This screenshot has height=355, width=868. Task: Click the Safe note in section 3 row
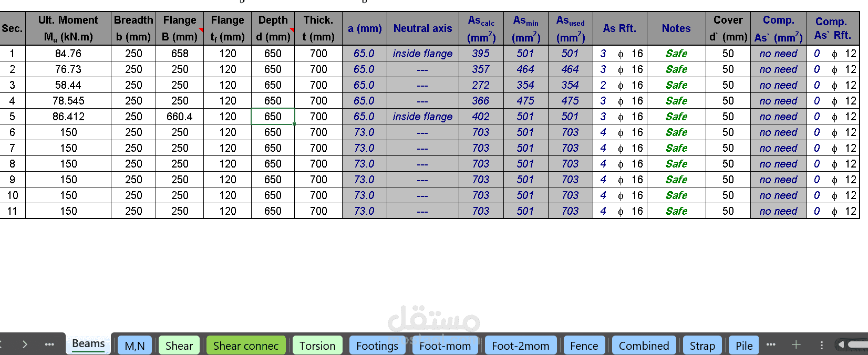click(x=676, y=85)
